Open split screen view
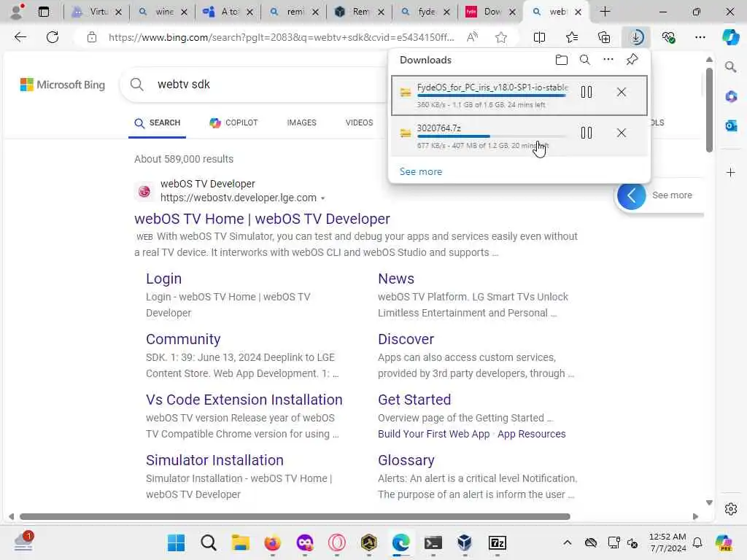Viewport: 747px width, 560px height. pyautogui.click(x=539, y=37)
